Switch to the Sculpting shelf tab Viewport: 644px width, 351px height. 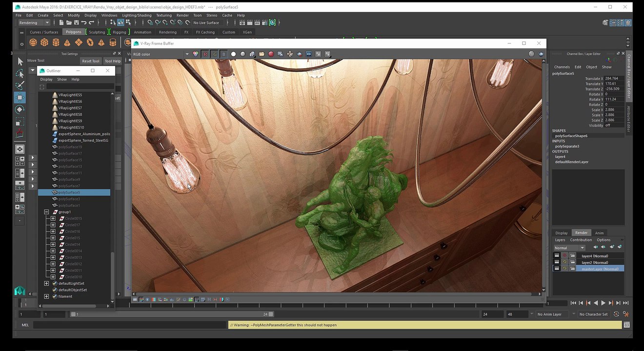97,32
